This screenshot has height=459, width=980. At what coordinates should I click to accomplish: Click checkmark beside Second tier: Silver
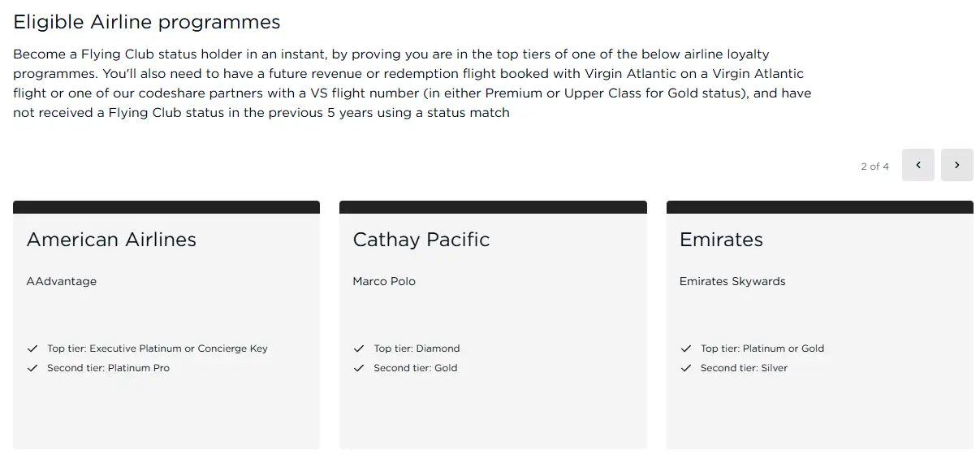click(686, 368)
